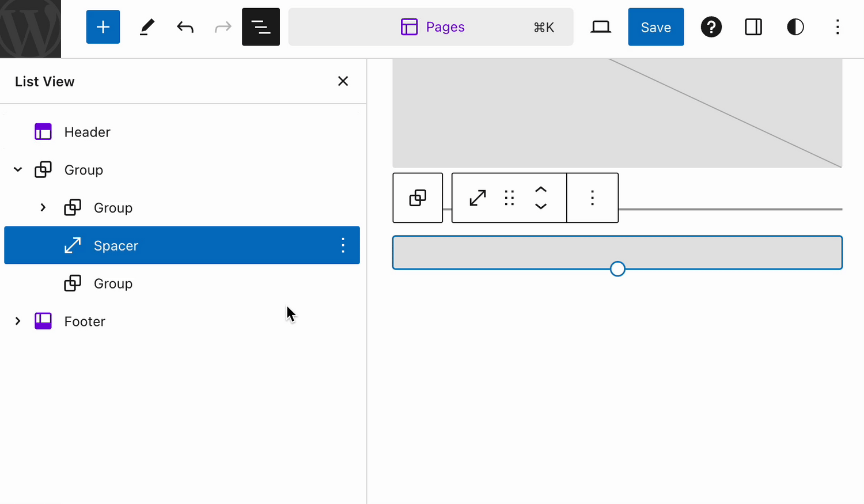Toggle the Styles half-circle icon
The height and width of the screenshot is (504, 864).
(x=795, y=27)
